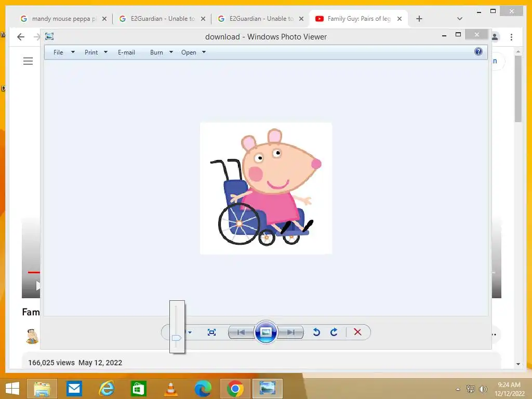This screenshot has height=399, width=532.
Task: Open the Windows Start button
Action: [x=12, y=389]
